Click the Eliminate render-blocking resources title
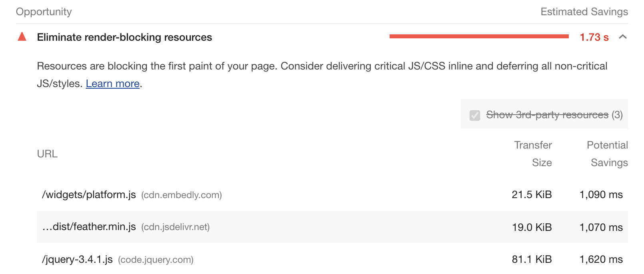644x274 pixels. click(124, 37)
